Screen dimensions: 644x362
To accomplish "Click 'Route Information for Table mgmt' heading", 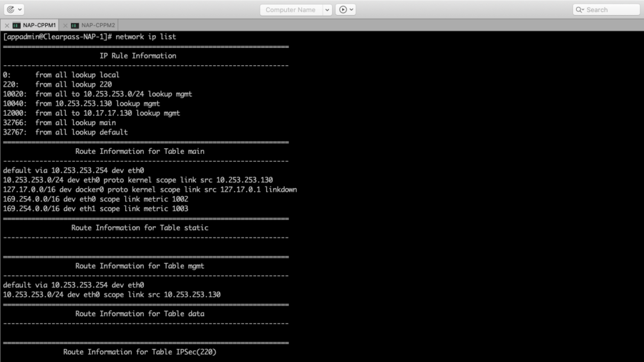I will tap(140, 266).
